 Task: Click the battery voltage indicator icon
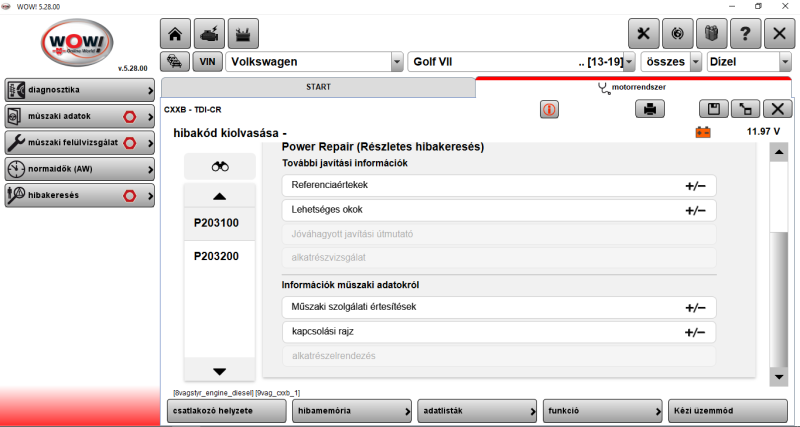point(703,133)
